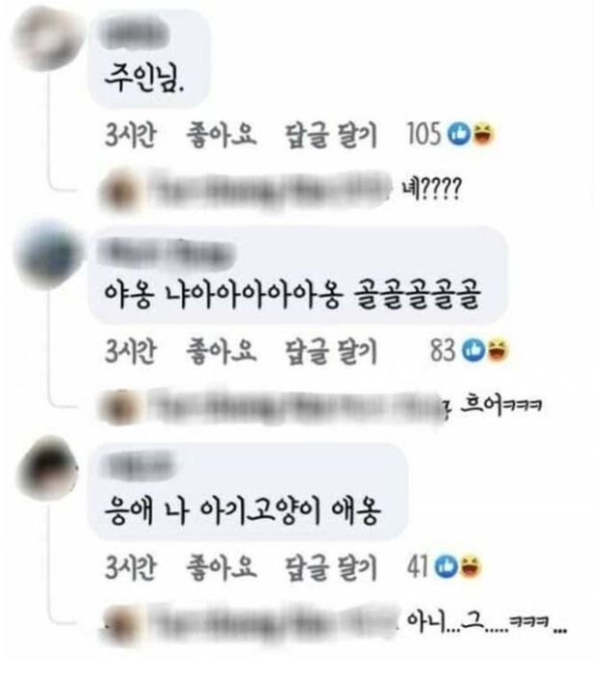Open the 3시간 timestamp of 주인님 comment
This screenshot has width=616, height=680.
[x=130, y=135]
